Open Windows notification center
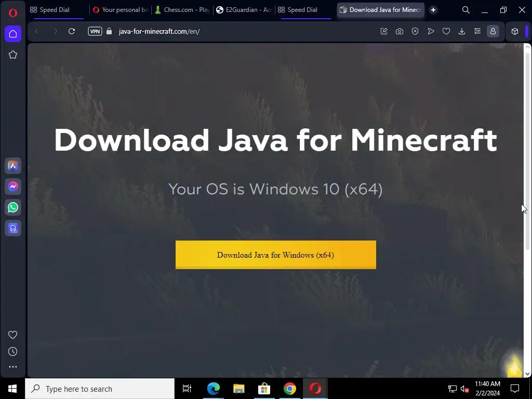Viewport: 532px width, 399px height. 515,389
